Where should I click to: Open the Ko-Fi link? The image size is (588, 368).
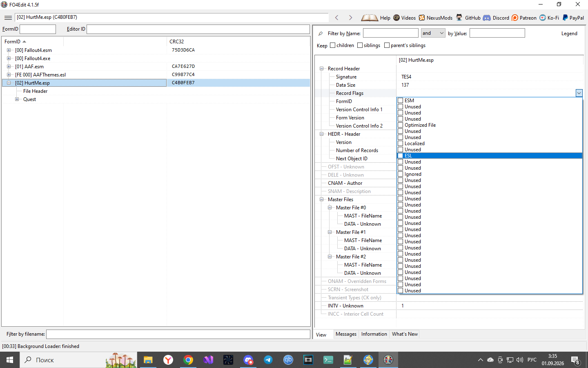549,18
